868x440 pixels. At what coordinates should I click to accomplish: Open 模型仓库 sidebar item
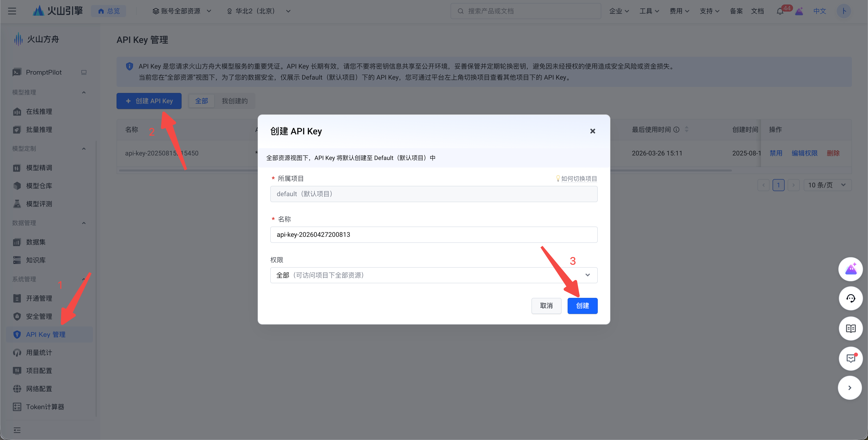tap(39, 186)
